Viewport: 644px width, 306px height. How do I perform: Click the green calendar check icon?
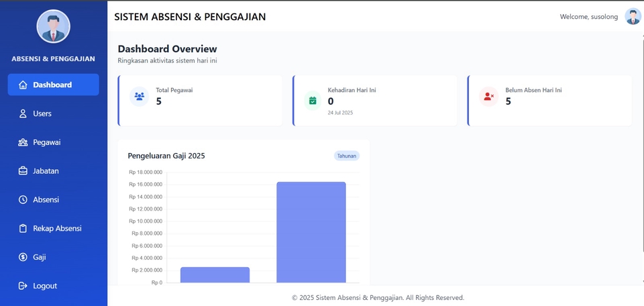pyautogui.click(x=313, y=101)
